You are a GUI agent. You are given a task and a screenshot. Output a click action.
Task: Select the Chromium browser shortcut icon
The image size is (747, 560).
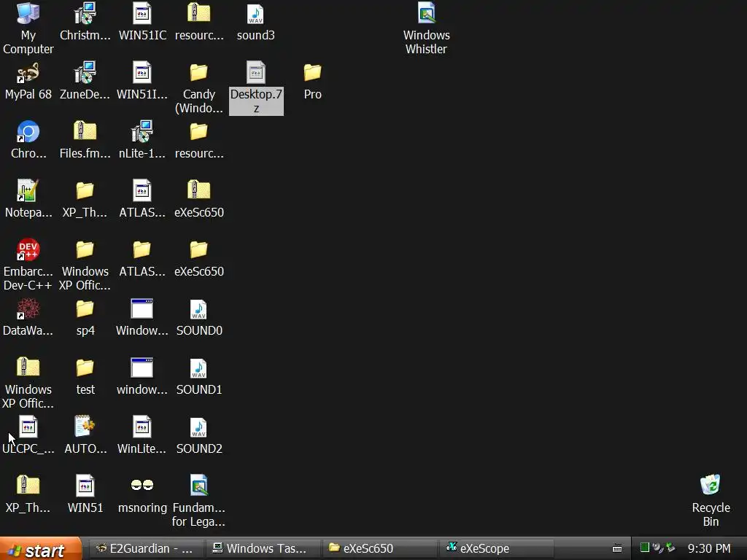28,132
